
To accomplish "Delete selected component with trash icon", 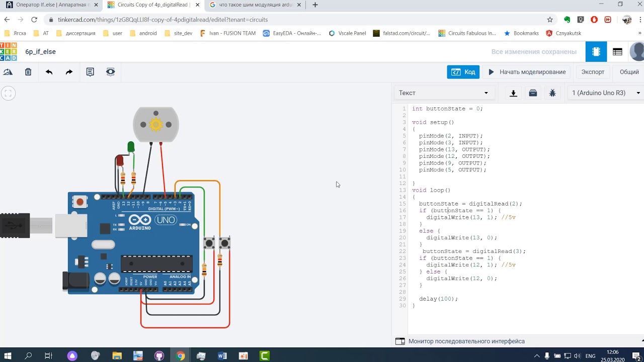I will 28,72.
